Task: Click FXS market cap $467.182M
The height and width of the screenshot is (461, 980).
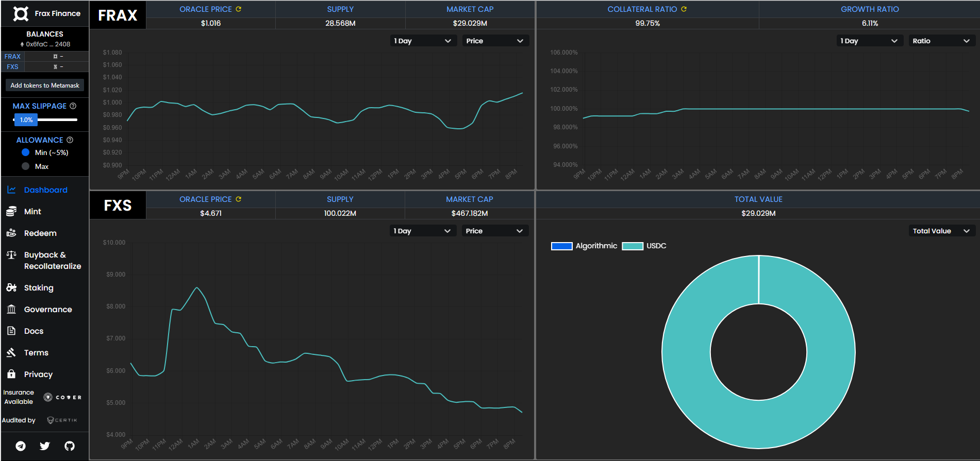Action: click(x=470, y=213)
